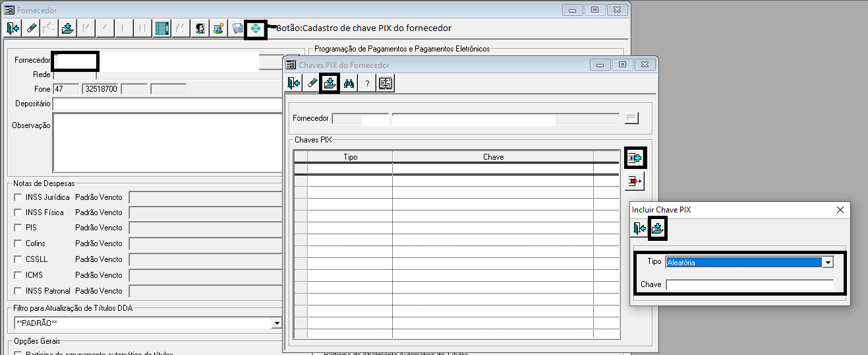Click the Depositário input field
The image size is (868, 355).
[167, 104]
